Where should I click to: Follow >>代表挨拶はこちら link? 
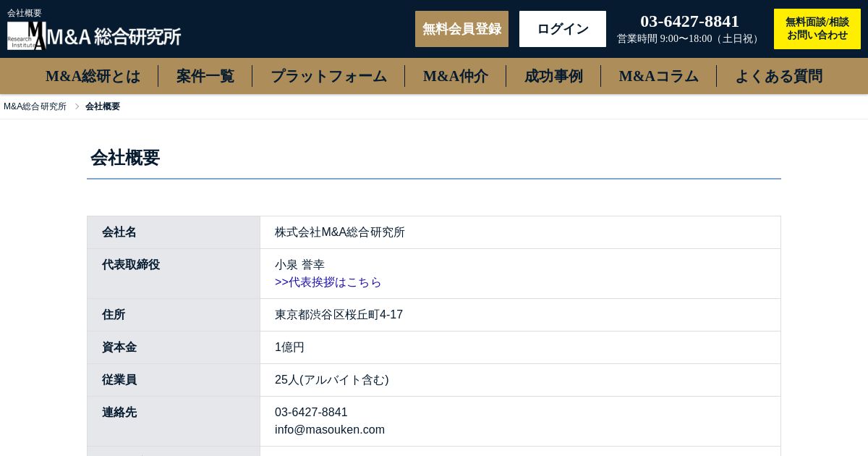[328, 282]
